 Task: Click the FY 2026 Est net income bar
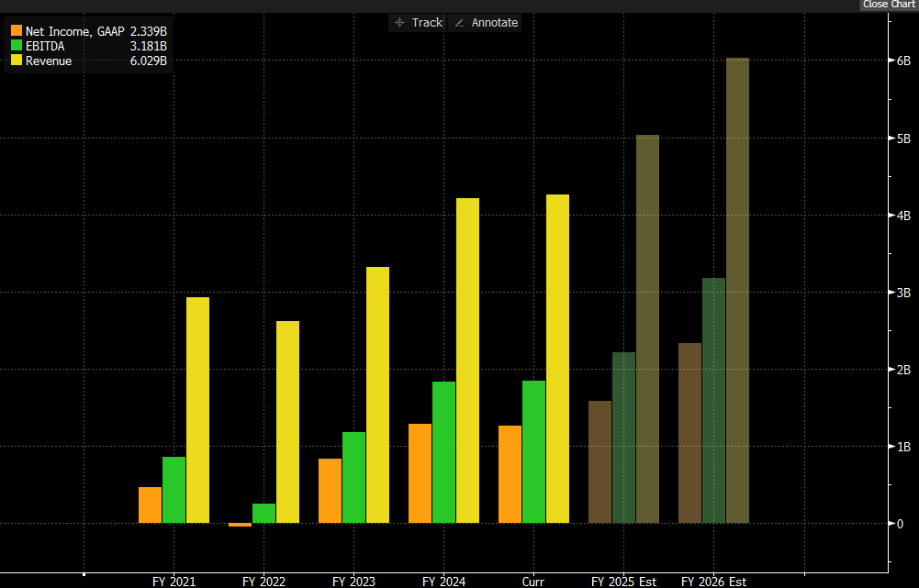pos(689,433)
